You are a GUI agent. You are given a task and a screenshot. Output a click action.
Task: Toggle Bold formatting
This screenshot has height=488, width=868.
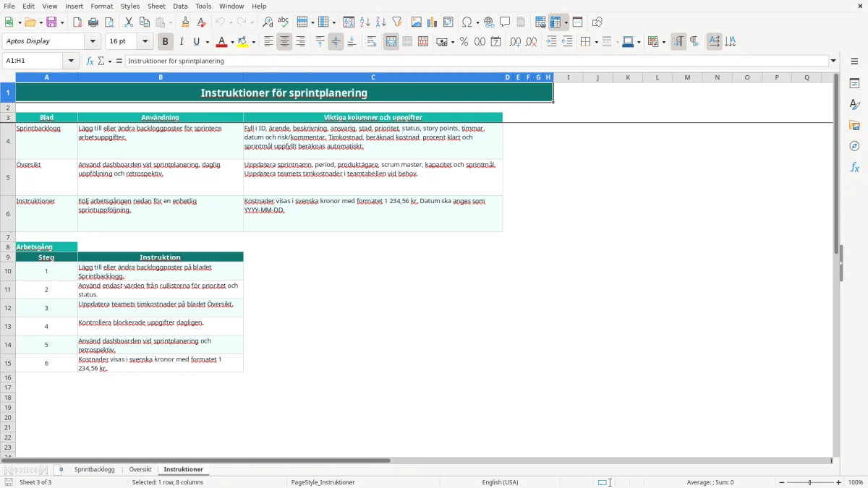(165, 42)
